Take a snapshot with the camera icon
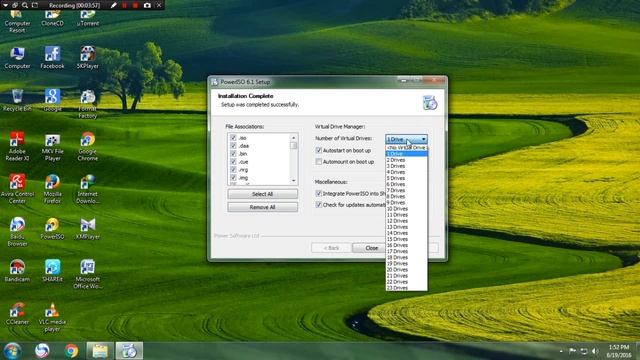Screen dimensions: 640x360 (147, 5)
